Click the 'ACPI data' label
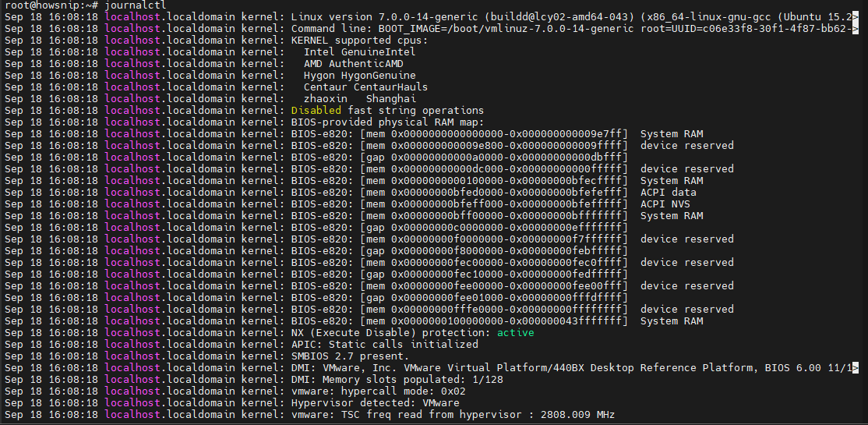The image size is (868, 425). (669, 193)
